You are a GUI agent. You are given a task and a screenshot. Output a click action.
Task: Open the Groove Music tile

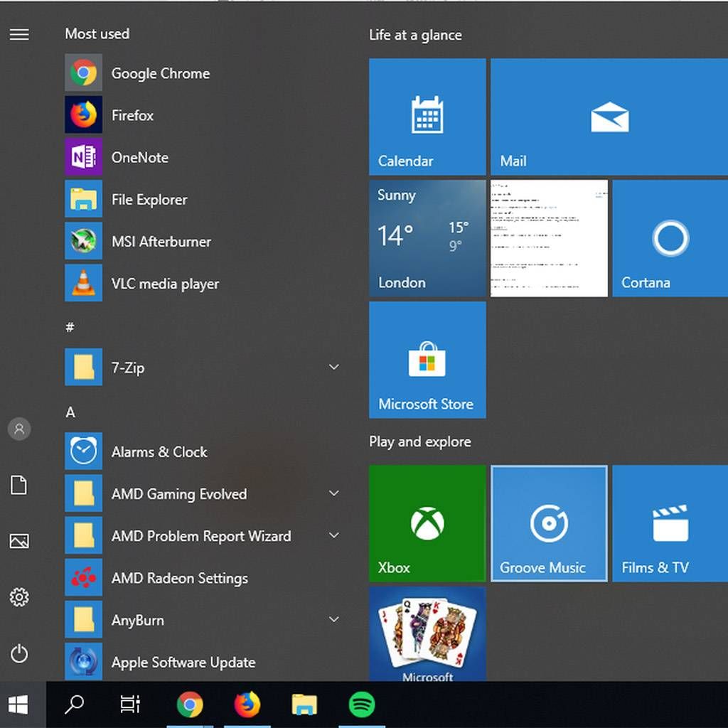point(549,523)
